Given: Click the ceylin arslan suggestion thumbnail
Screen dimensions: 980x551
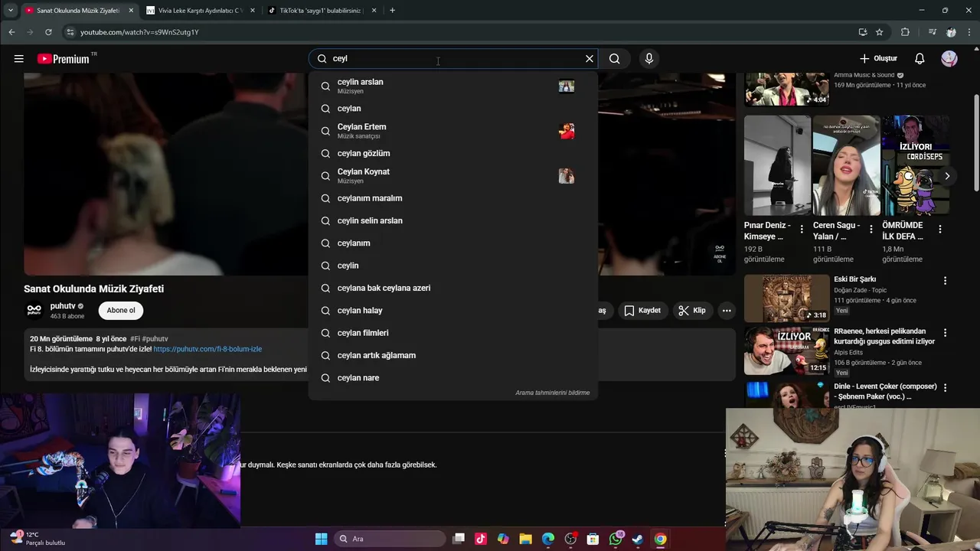Looking at the screenshot, I should pyautogui.click(x=567, y=86).
